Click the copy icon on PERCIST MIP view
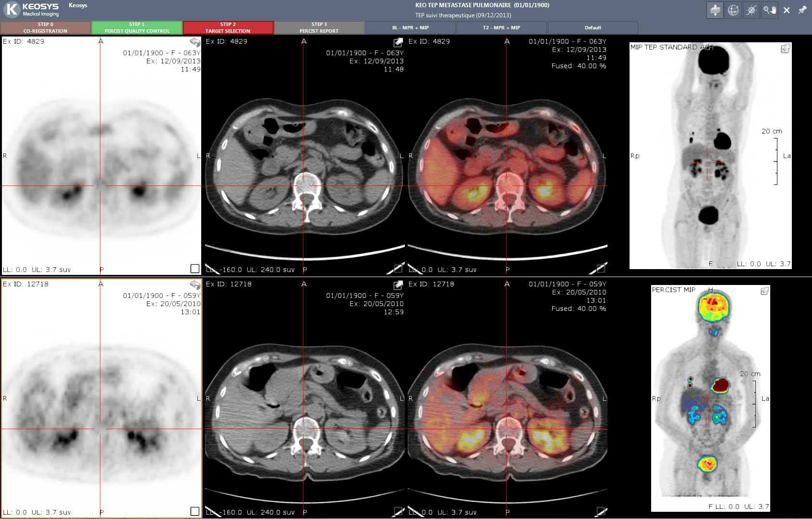 (765, 291)
